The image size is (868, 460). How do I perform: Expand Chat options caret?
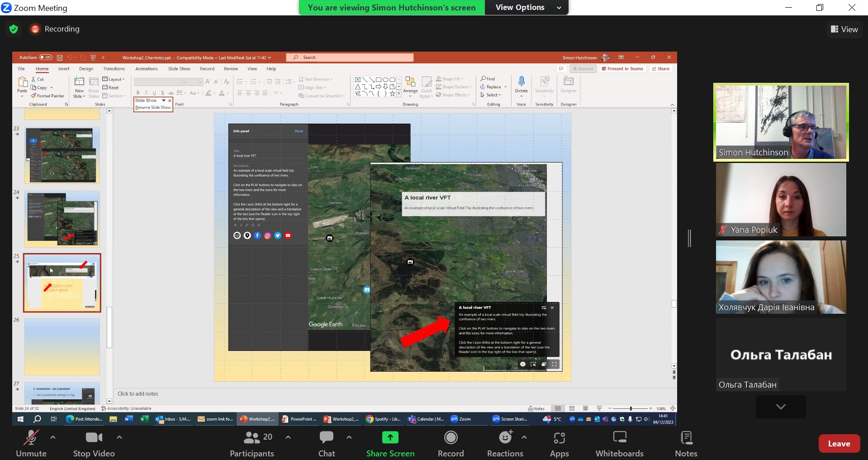pos(349,437)
